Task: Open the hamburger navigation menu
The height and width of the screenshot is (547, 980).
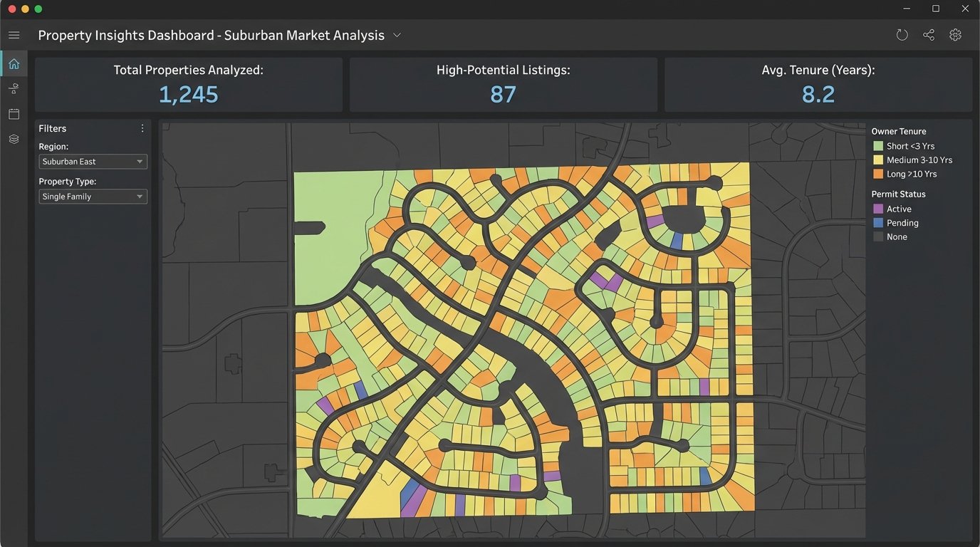Action: click(x=14, y=34)
